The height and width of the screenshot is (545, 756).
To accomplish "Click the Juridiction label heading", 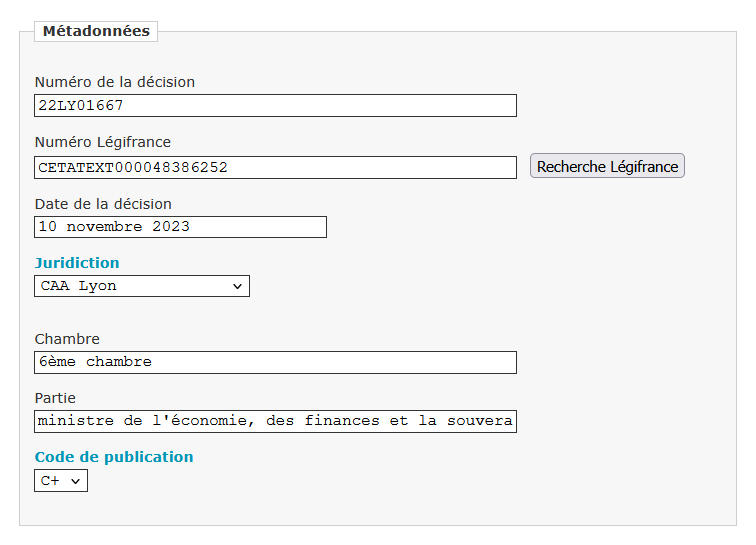I will tap(77, 263).
